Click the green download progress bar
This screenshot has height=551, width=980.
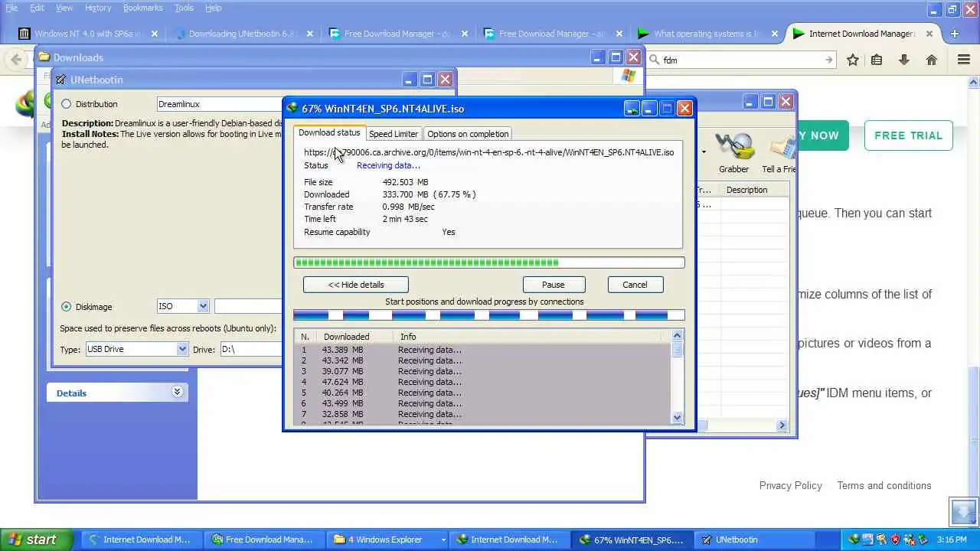(488, 262)
